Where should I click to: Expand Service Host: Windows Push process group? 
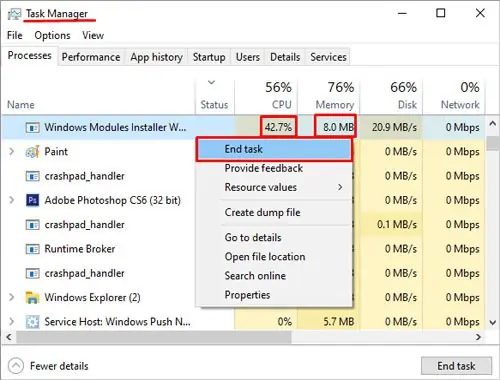tap(12, 322)
